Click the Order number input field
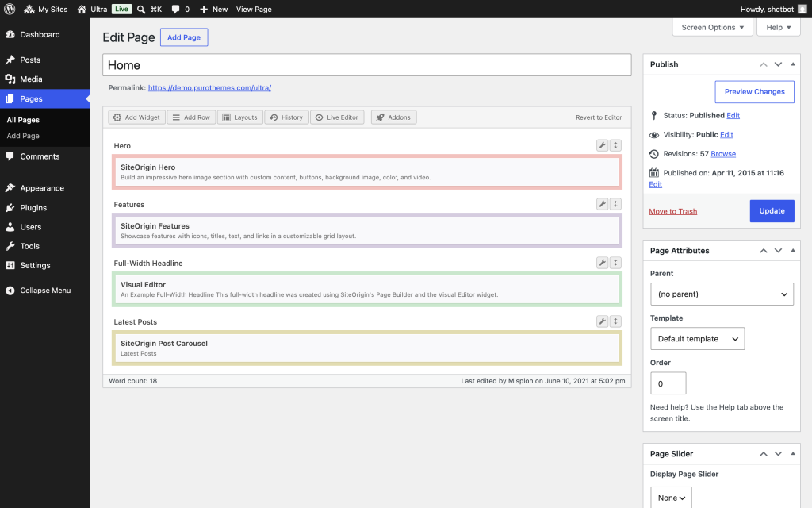812x508 pixels. [x=668, y=383]
